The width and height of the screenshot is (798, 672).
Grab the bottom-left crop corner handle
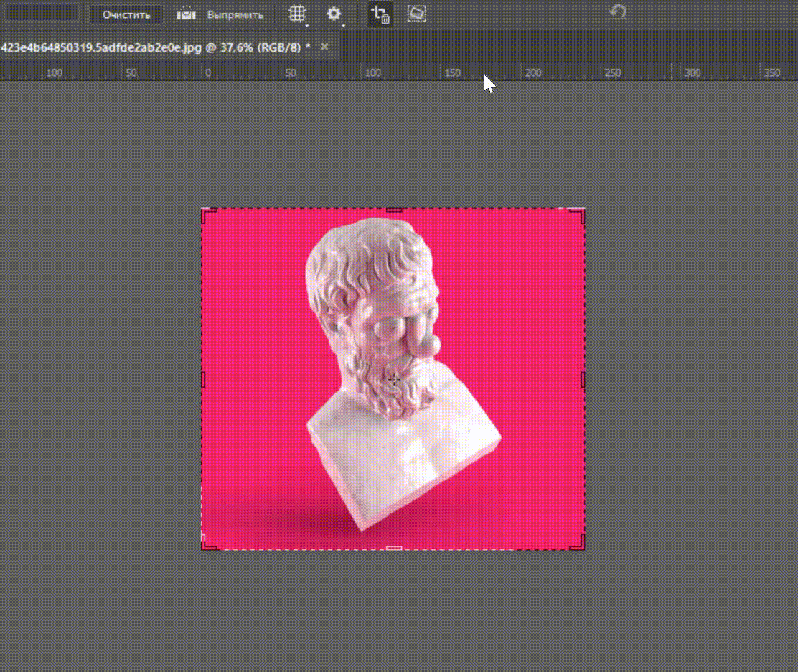(207, 543)
